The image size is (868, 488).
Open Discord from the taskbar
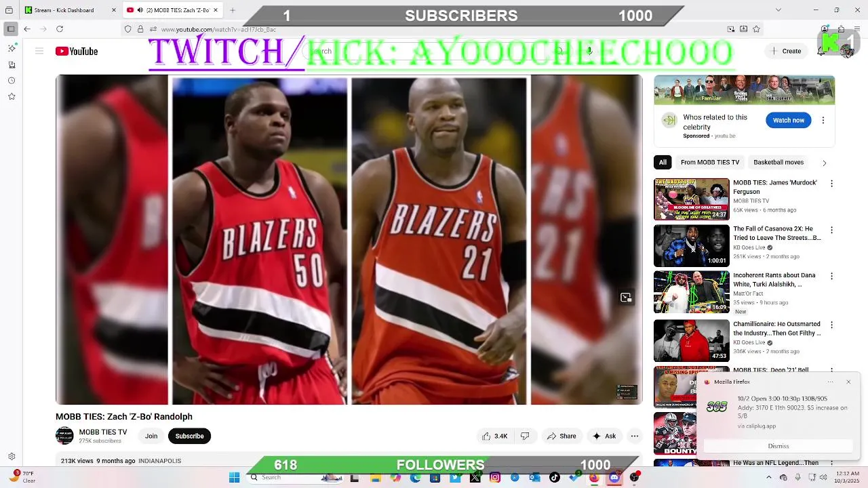pos(614,477)
